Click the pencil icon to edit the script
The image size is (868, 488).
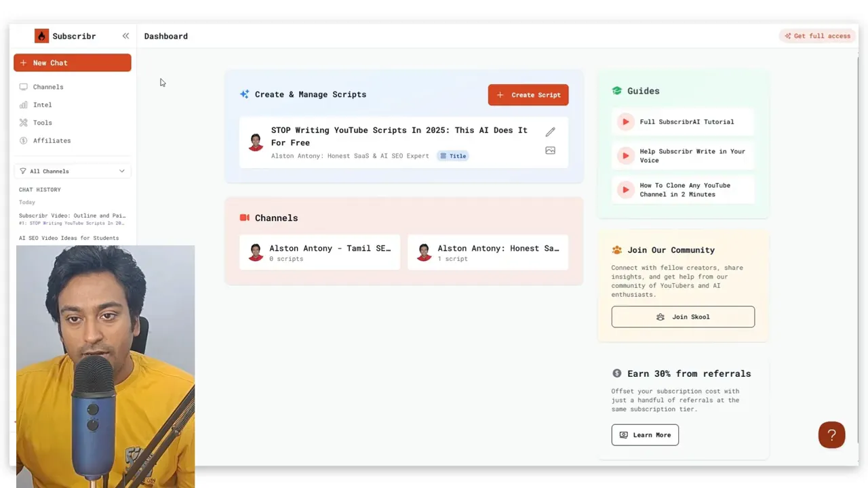coord(550,131)
